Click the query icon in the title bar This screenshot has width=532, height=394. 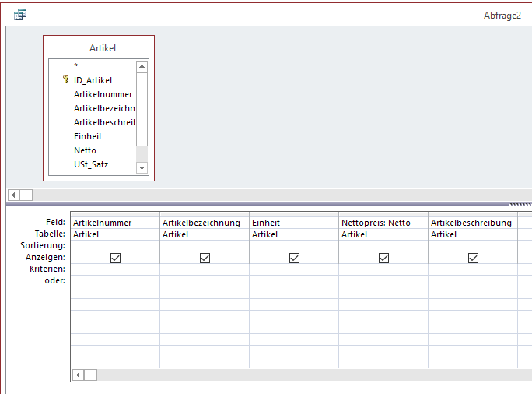pyautogui.click(x=19, y=14)
